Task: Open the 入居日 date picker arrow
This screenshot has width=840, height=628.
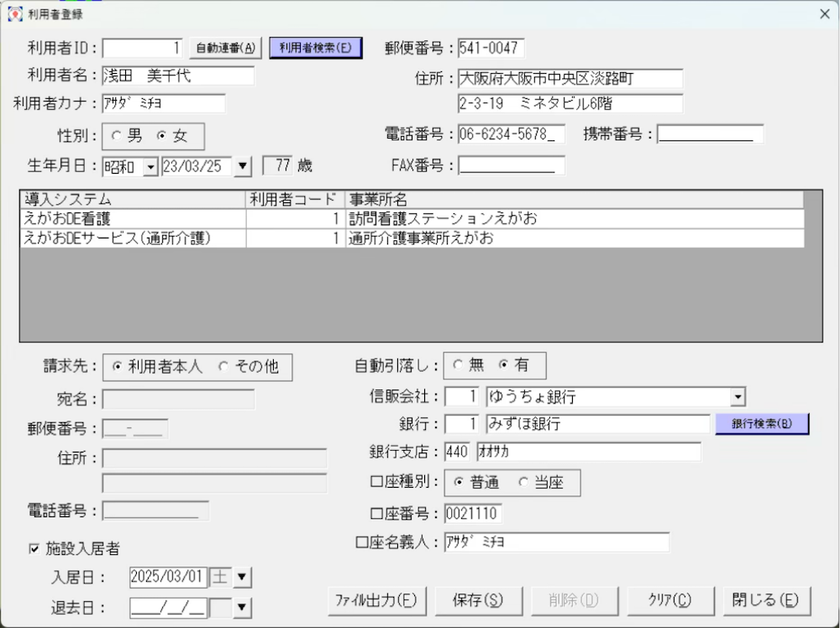Action: (242, 578)
